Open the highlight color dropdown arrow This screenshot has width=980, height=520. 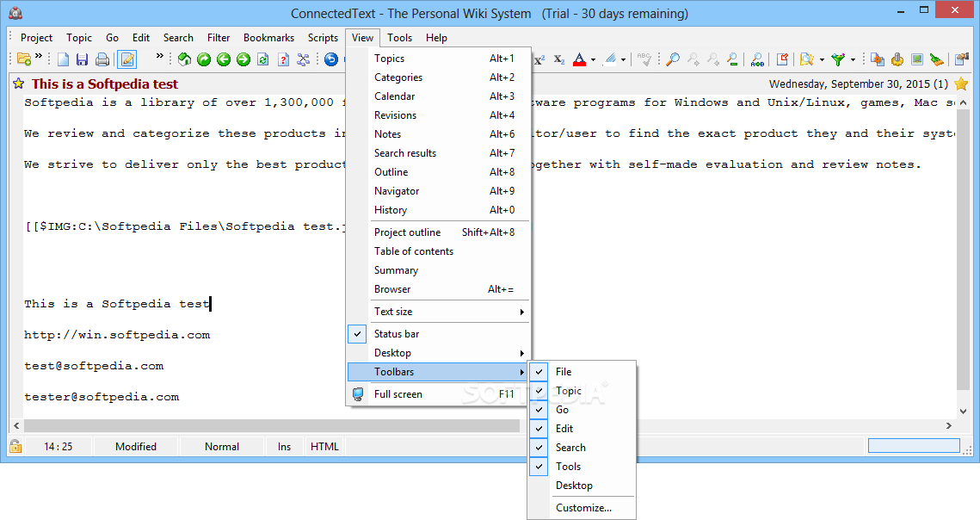point(623,60)
